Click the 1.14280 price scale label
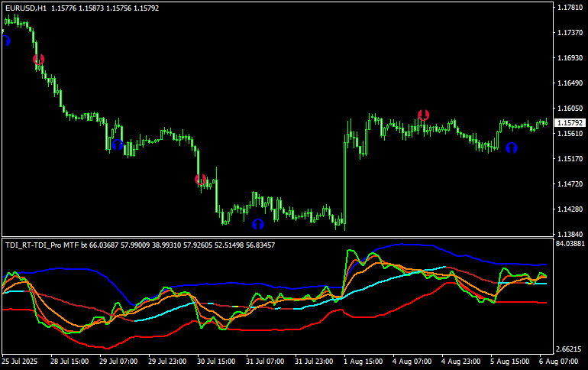 (x=570, y=209)
